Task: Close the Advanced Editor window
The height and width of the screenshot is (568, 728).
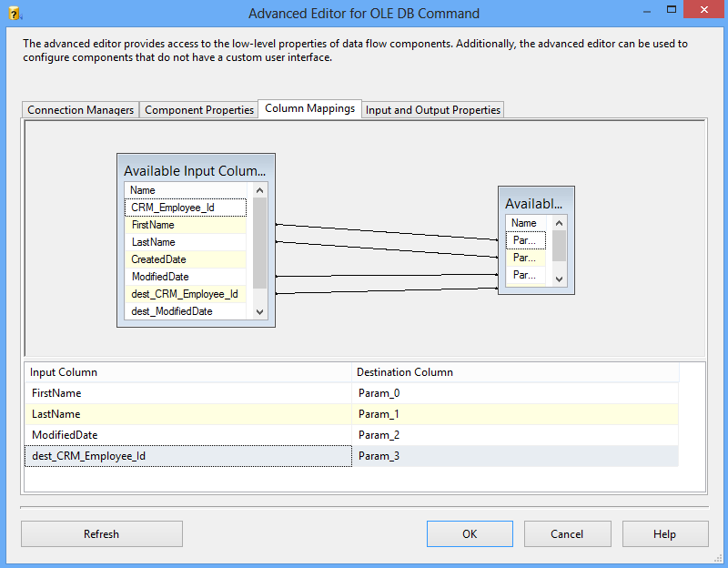Action: pyautogui.click(x=703, y=10)
